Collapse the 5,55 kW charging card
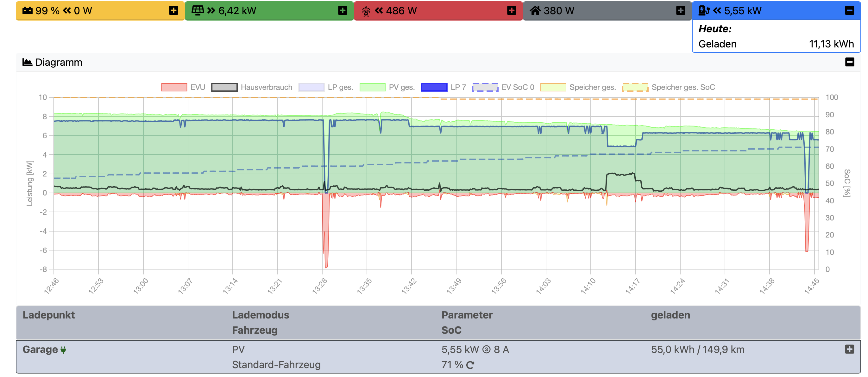 (x=849, y=10)
